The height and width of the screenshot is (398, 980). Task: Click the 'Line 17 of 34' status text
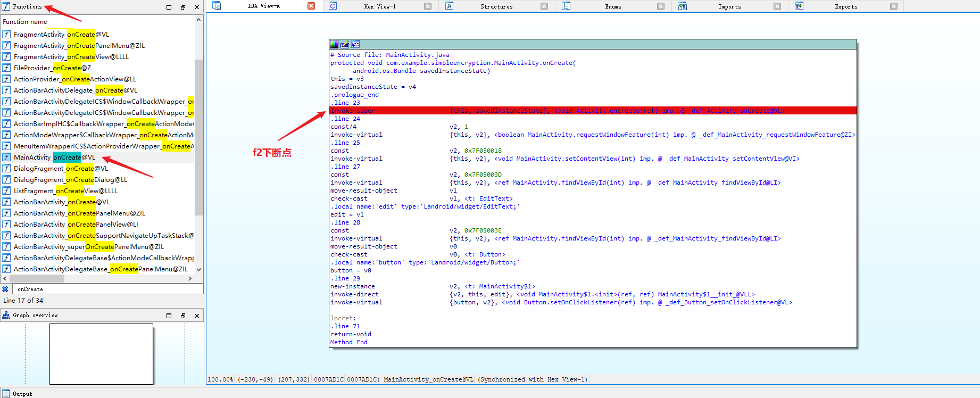tap(23, 300)
